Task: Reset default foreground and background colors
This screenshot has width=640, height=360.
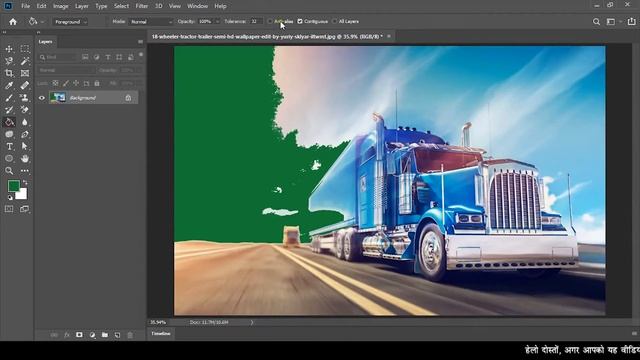Action: click(10, 198)
